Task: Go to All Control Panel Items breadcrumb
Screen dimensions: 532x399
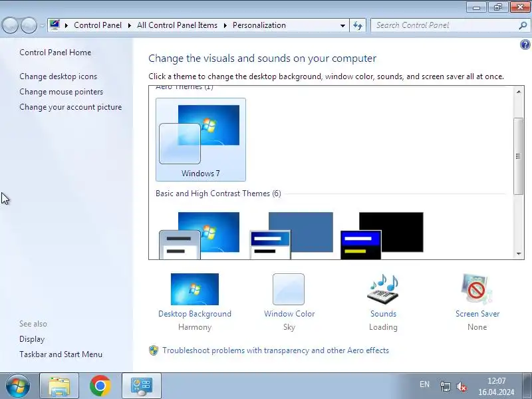Action: point(177,25)
